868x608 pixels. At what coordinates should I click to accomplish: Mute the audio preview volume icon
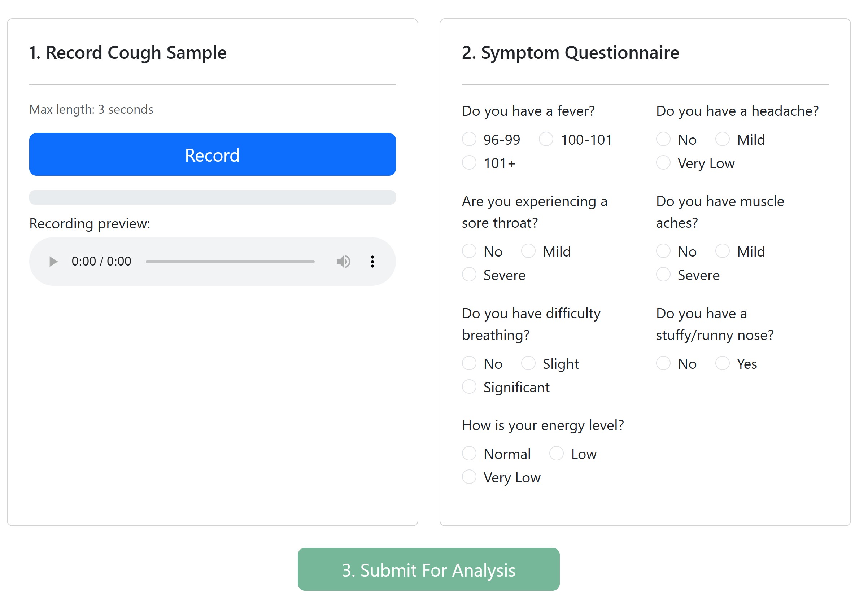(343, 262)
